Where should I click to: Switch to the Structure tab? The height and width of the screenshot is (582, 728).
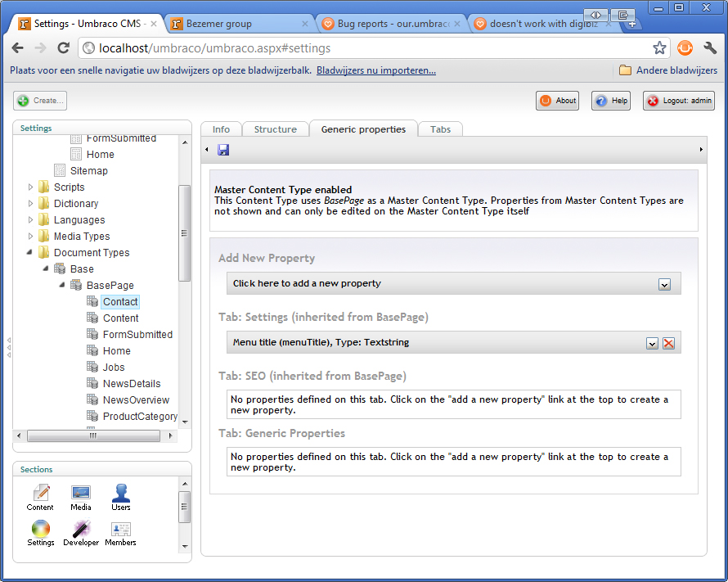275,129
